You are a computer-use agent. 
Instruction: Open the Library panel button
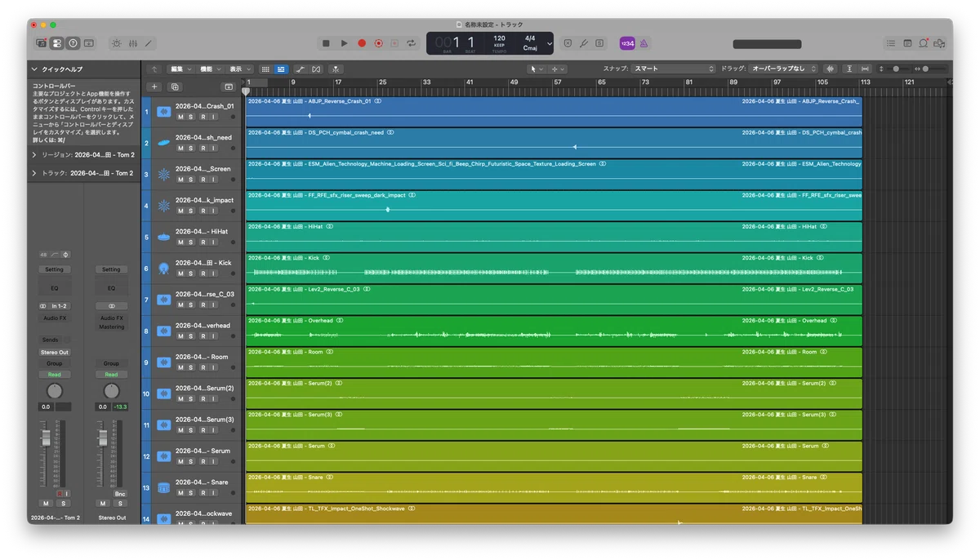click(x=41, y=43)
